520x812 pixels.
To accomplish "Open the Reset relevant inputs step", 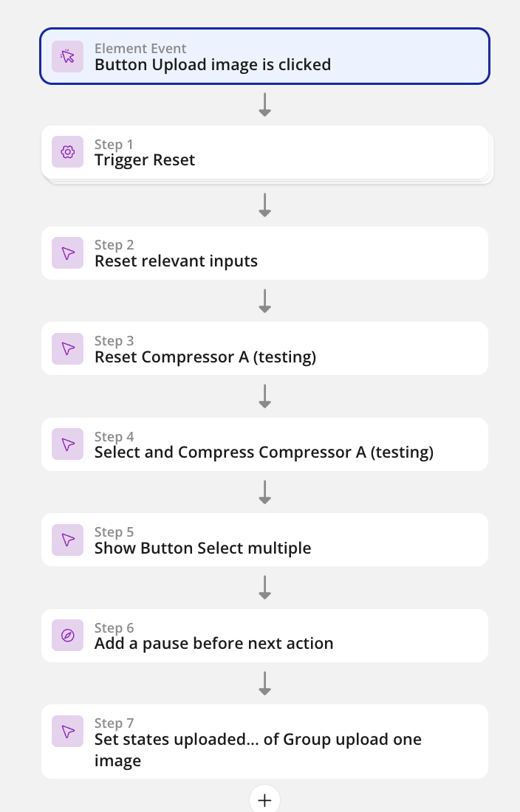I will (x=176, y=261).
